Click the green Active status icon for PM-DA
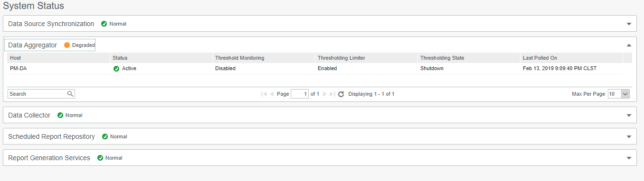 coord(116,69)
